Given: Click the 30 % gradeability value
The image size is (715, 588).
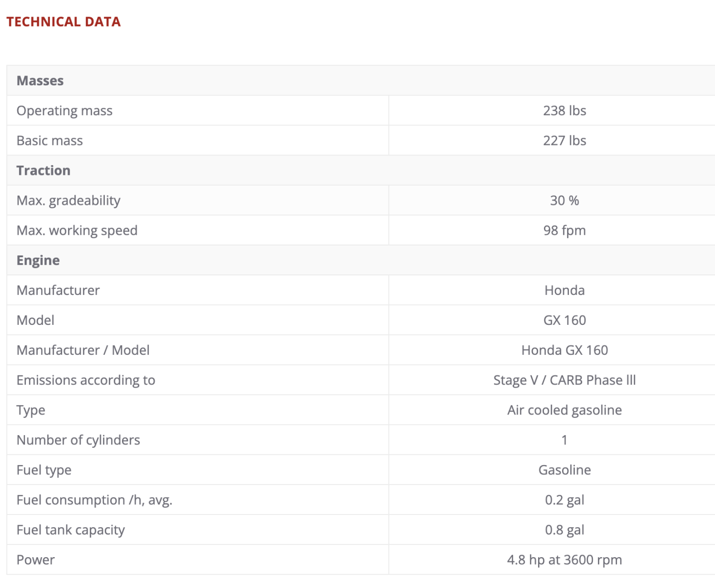Looking at the screenshot, I should (x=564, y=200).
